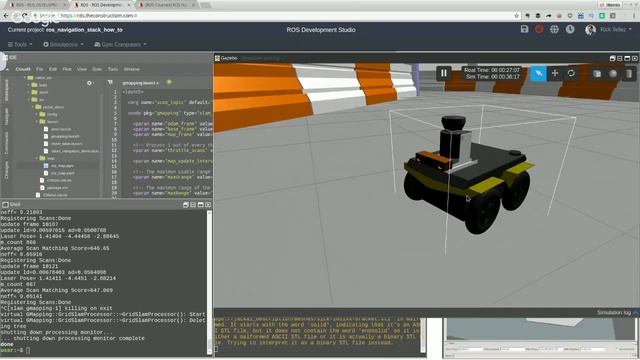Open the package.xml file in tree
This screenshot has width=640, height=360.
point(57,188)
